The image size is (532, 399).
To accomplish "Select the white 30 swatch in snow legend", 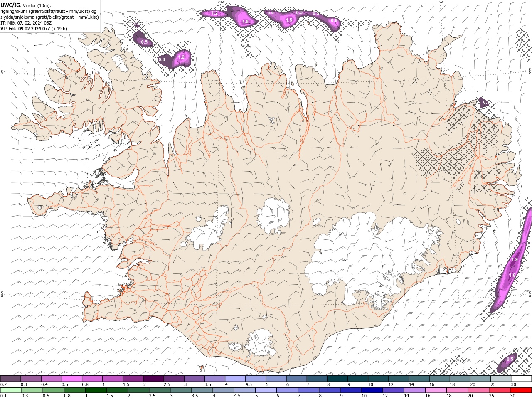I will (x=521, y=379).
